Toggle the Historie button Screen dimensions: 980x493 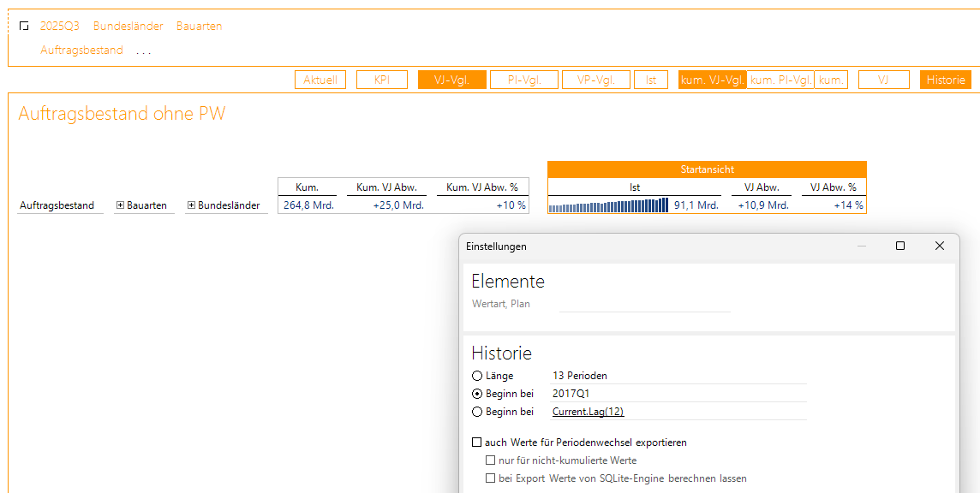coord(946,80)
